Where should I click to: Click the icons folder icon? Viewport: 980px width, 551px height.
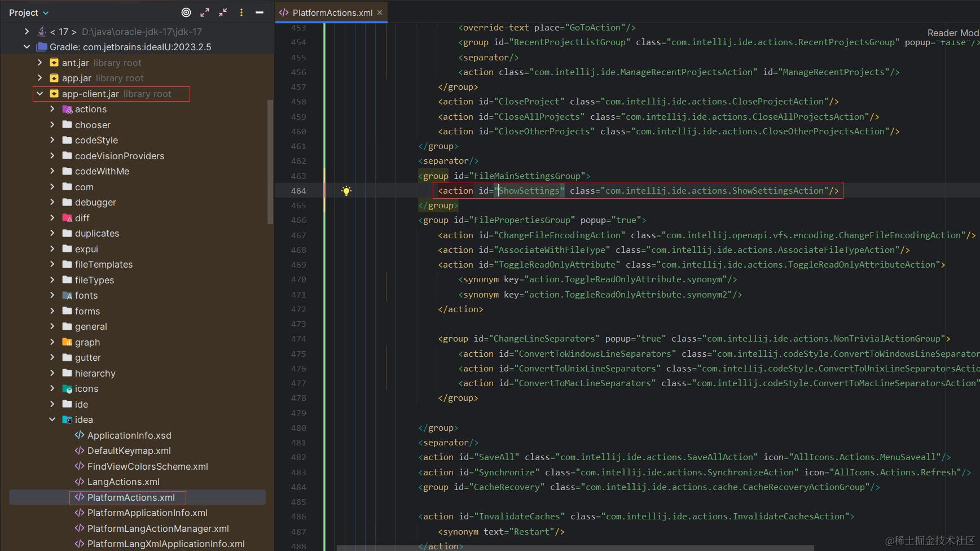(x=67, y=388)
